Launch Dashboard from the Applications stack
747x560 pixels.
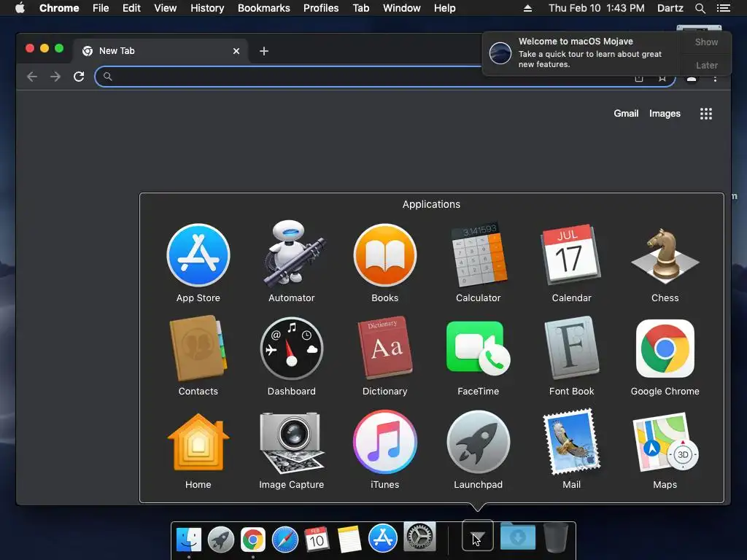pyautogui.click(x=292, y=349)
